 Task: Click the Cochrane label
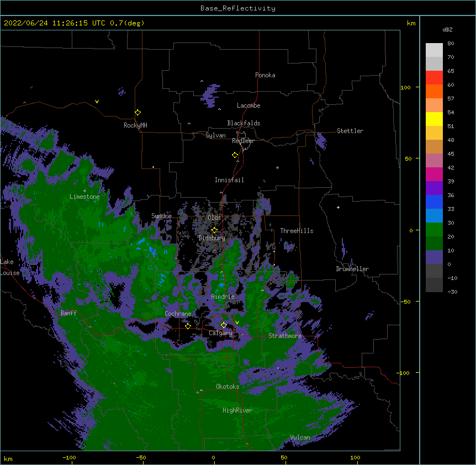(x=178, y=314)
